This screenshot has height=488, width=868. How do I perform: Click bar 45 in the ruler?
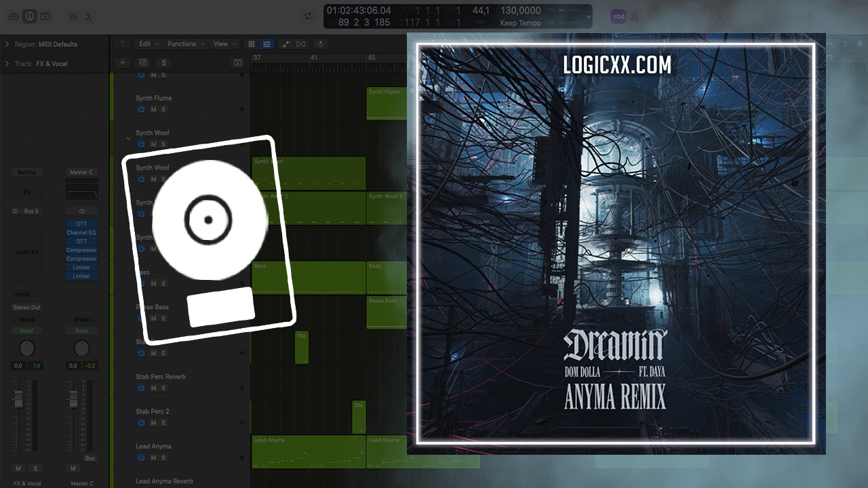(372, 58)
